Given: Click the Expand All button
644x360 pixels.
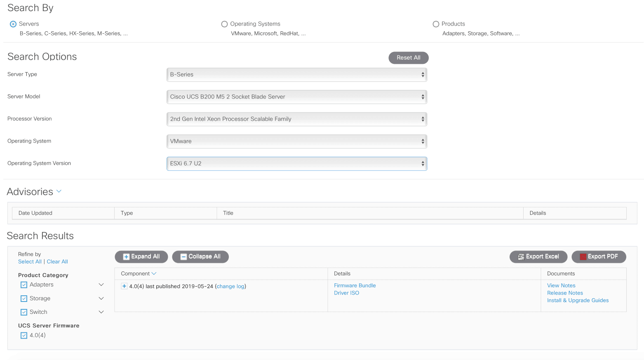Looking at the screenshot, I should pos(141,257).
